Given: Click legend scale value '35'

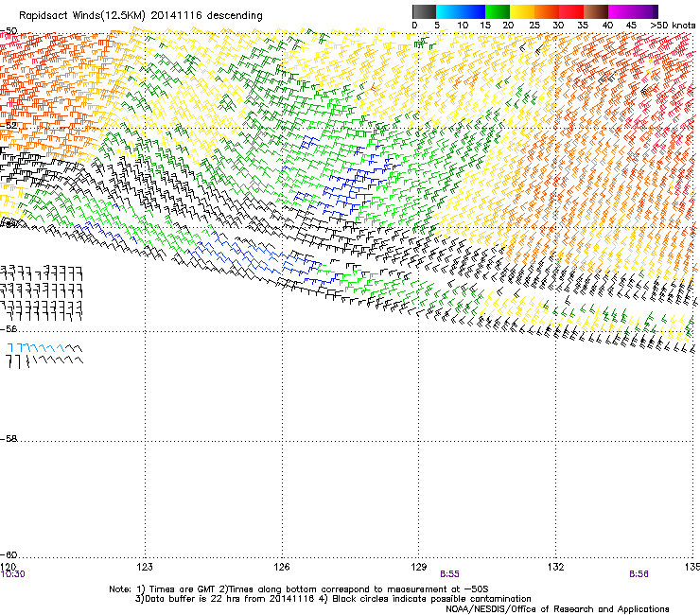Looking at the screenshot, I should [x=583, y=26].
